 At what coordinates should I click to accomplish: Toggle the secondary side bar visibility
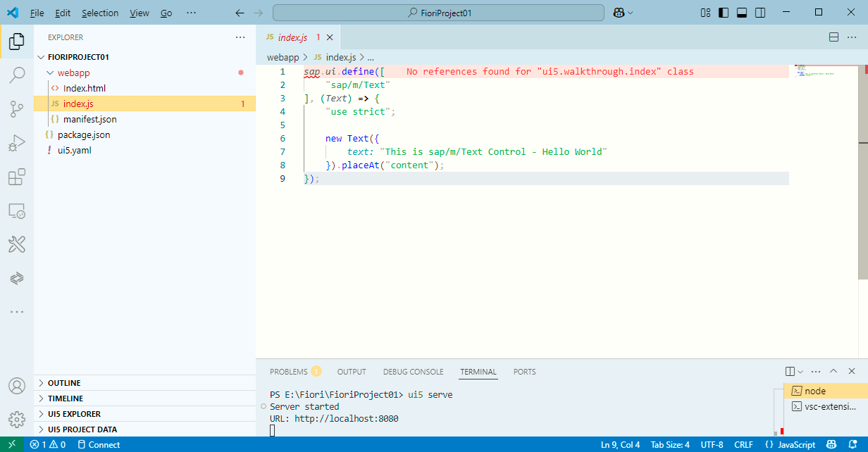(760, 13)
